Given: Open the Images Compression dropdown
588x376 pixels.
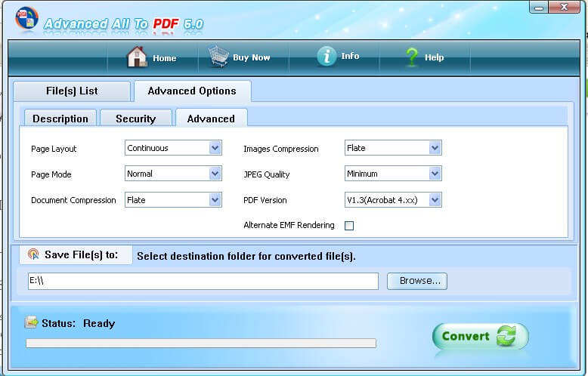Looking at the screenshot, I should pyautogui.click(x=393, y=148).
